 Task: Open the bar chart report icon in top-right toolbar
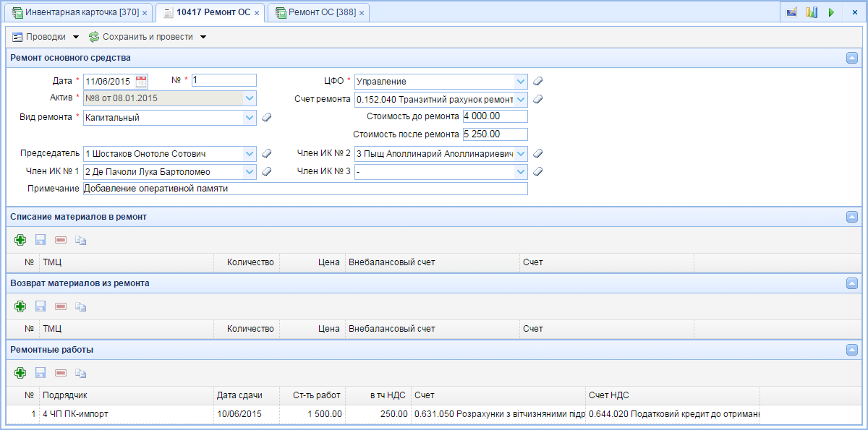click(x=812, y=12)
